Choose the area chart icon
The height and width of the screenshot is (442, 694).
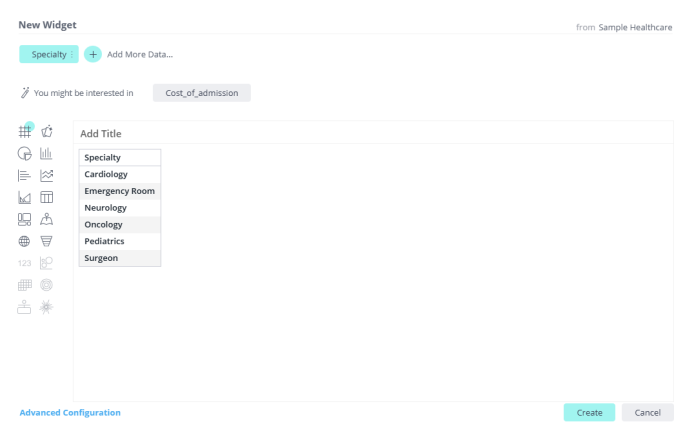point(25,198)
